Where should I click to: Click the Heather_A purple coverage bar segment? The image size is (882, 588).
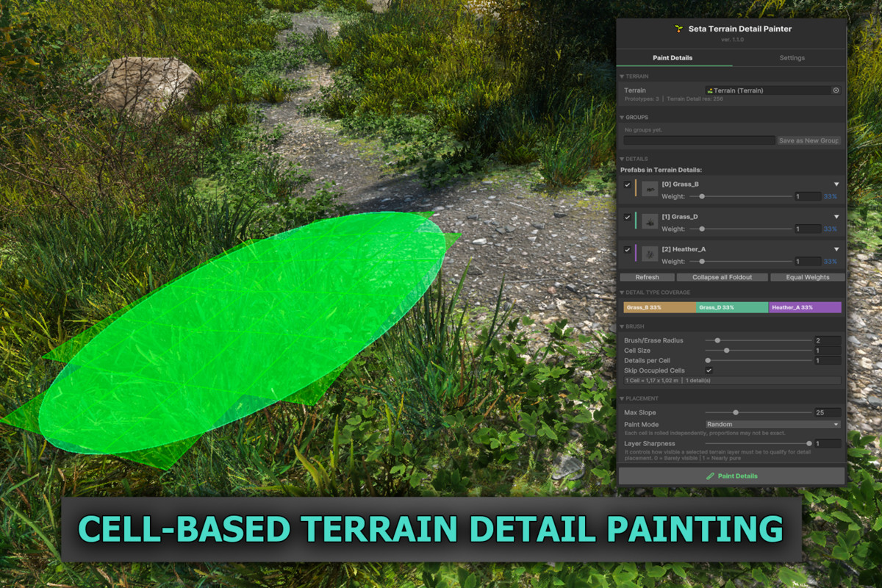805,307
